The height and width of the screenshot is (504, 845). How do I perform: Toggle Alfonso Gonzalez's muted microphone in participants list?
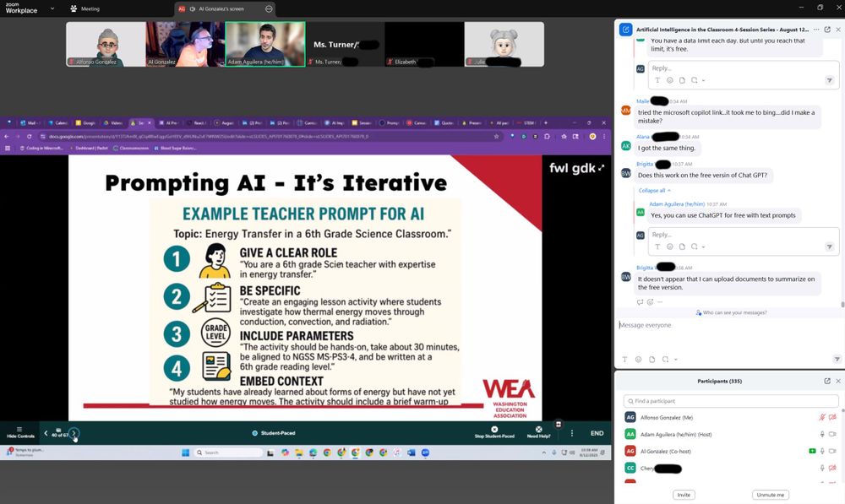point(822,417)
